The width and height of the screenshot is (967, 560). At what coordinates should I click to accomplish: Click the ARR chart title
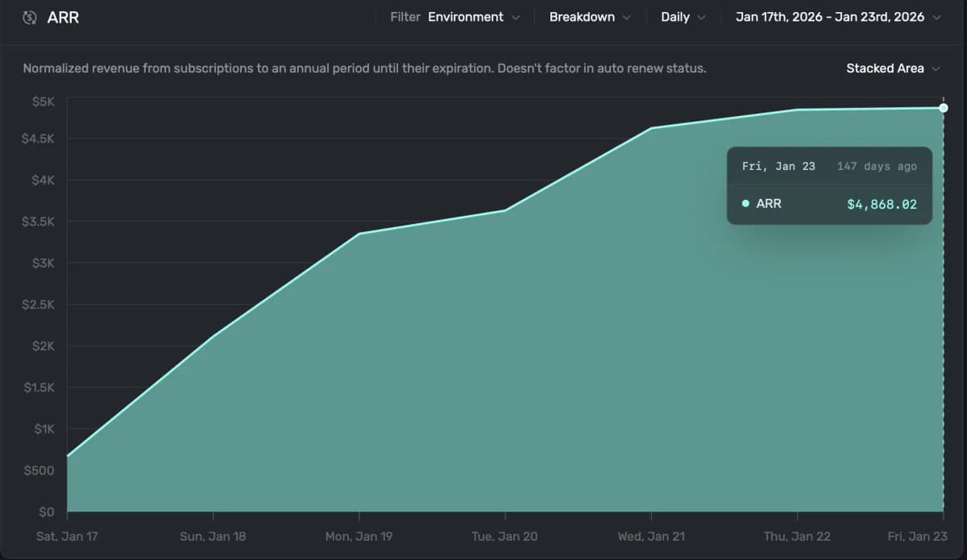pos(63,17)
